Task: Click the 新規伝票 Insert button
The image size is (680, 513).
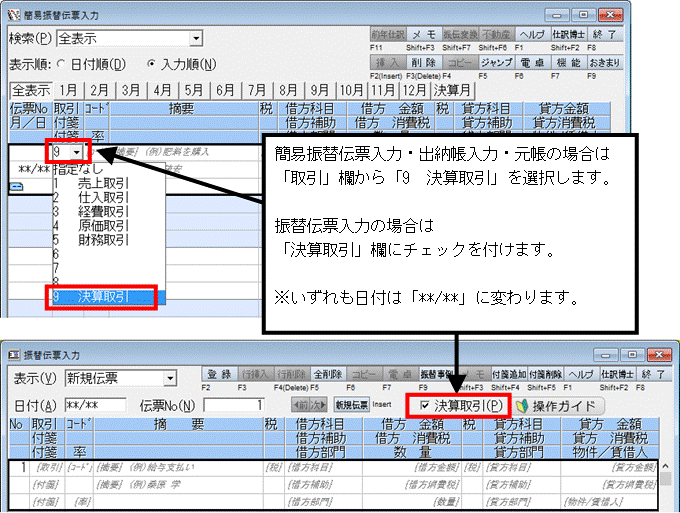Action: point(351,405)
